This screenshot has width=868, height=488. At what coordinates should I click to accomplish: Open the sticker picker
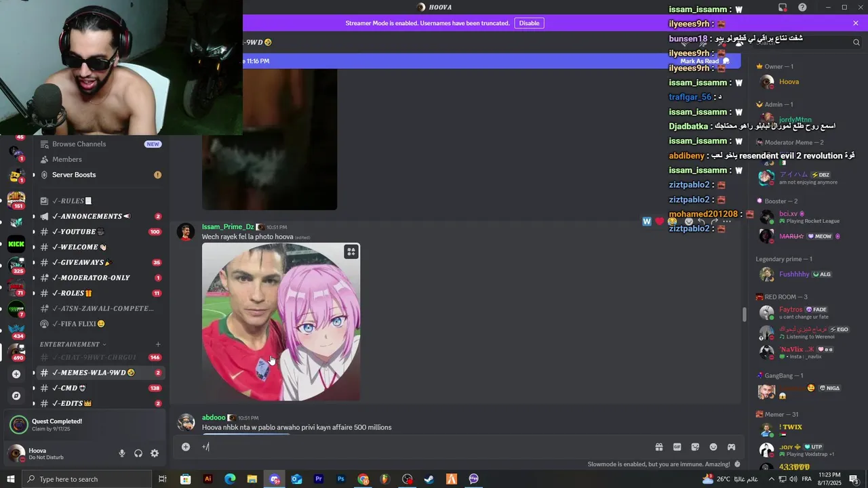695,447
